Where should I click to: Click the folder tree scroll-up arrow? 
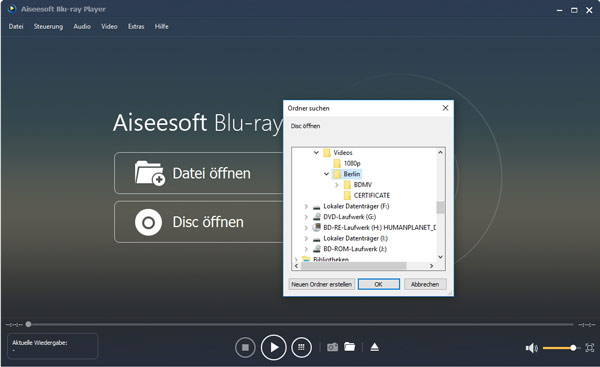point(440,152)
